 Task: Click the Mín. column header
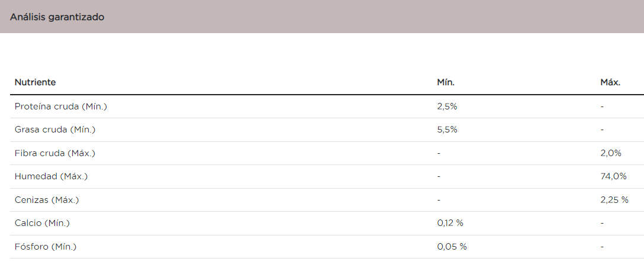click(x=445, y=82)
